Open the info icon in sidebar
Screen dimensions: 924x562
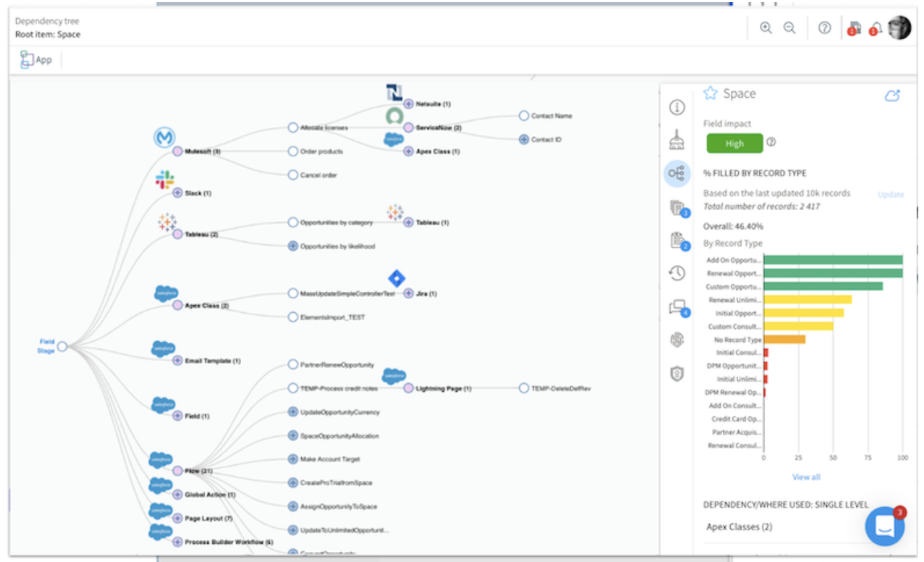677,107
